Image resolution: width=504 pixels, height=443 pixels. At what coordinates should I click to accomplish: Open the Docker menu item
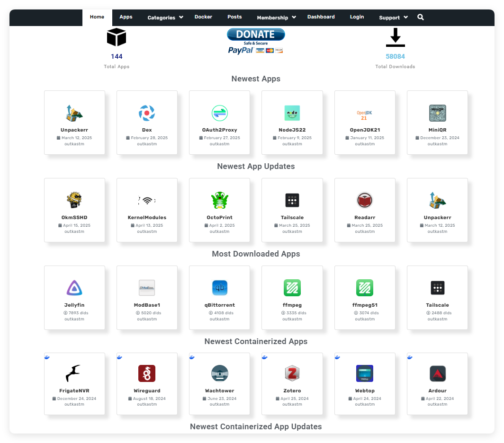203,17
